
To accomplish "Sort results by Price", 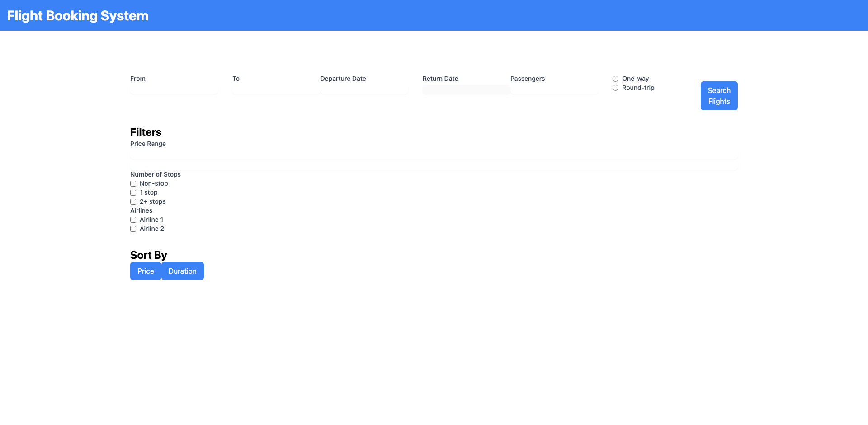I will [146, 271].
